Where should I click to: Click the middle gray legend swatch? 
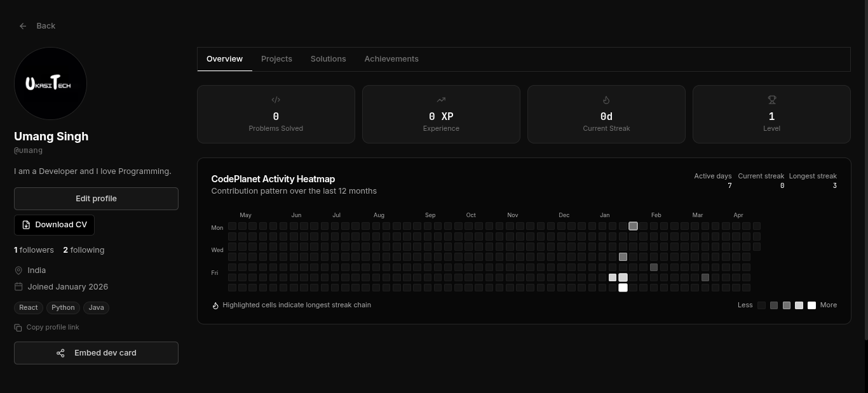pyautogui.click(x=787, y=305)
